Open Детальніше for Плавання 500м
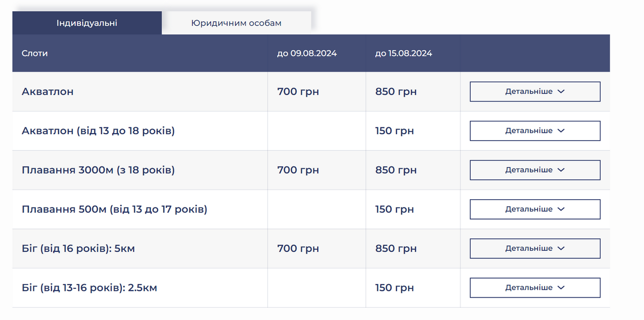 [x=535, y=209]
